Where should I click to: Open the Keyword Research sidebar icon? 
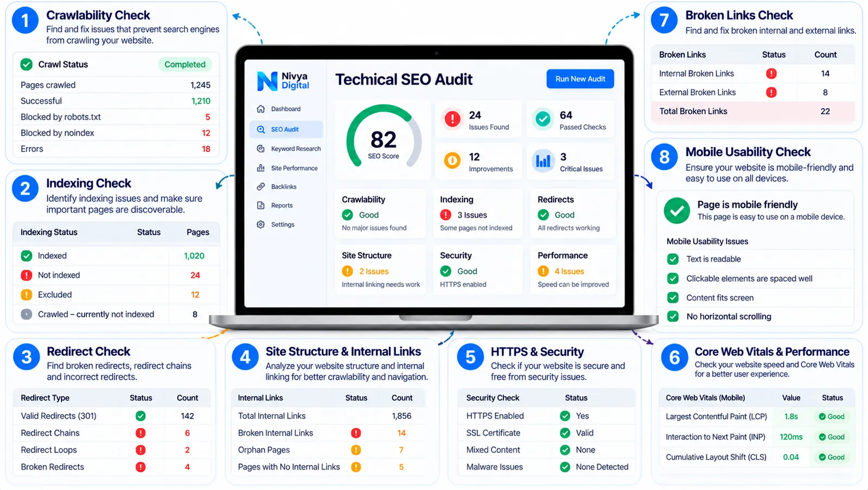[x=261, y=149]
